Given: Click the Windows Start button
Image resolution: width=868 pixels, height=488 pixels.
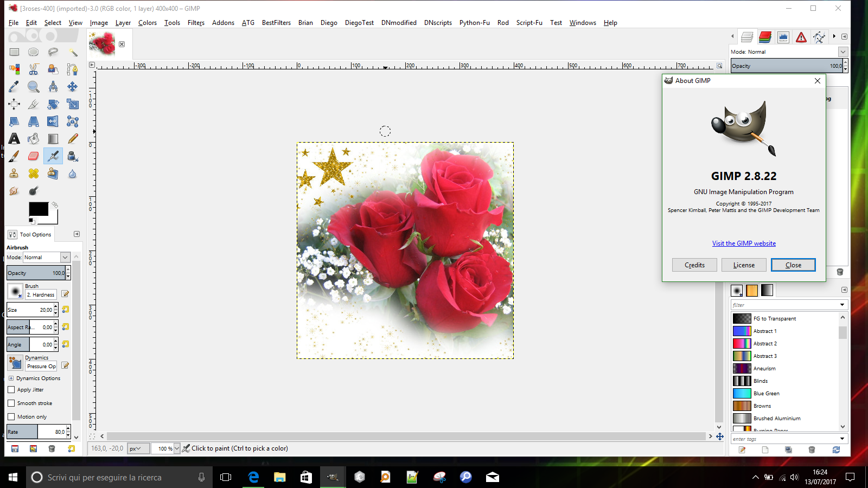Looking at the screenshot, I should tap(13, 477).
